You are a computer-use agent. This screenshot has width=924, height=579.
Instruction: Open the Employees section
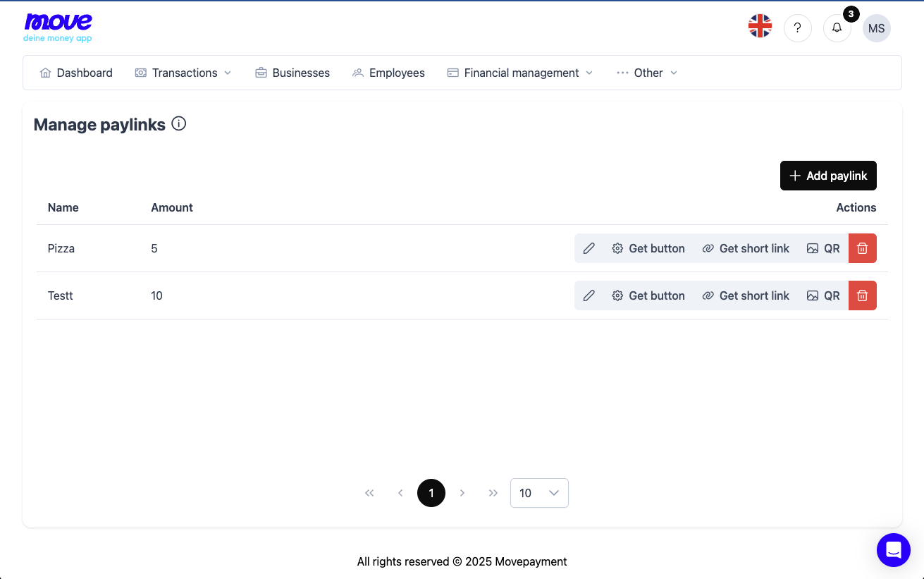[388, 73]
